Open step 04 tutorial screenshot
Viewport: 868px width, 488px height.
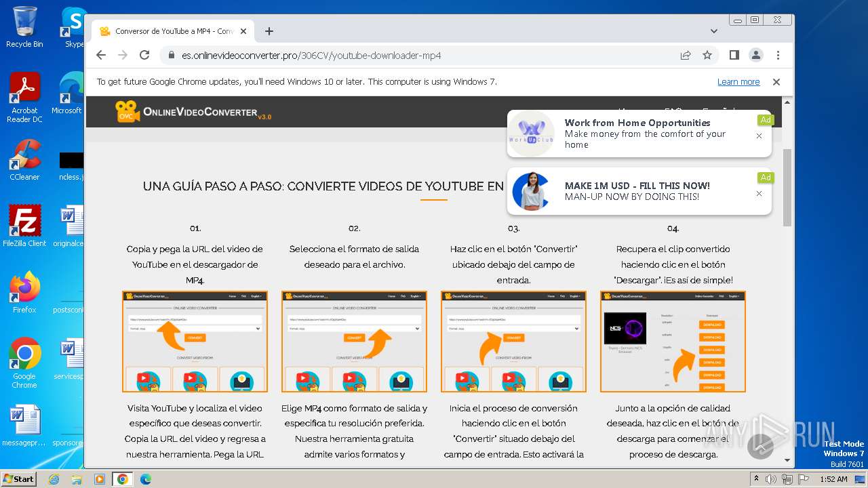(673, 342)
